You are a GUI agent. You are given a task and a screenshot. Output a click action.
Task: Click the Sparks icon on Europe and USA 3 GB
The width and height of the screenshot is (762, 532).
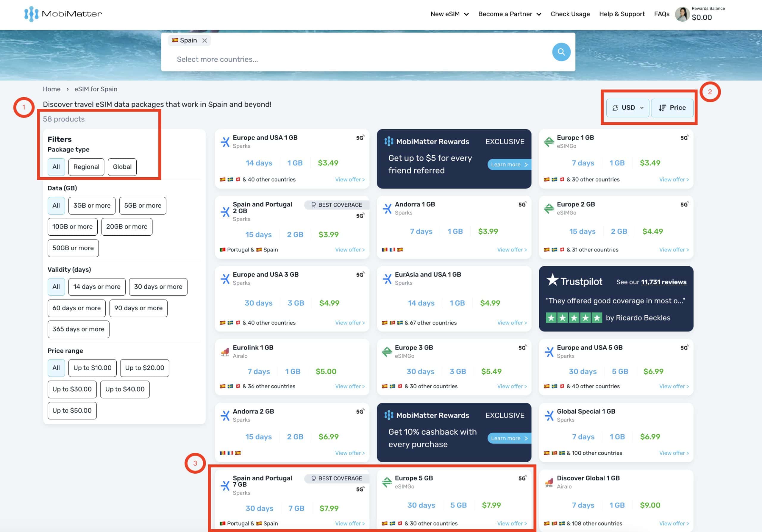tap(225, 278)
